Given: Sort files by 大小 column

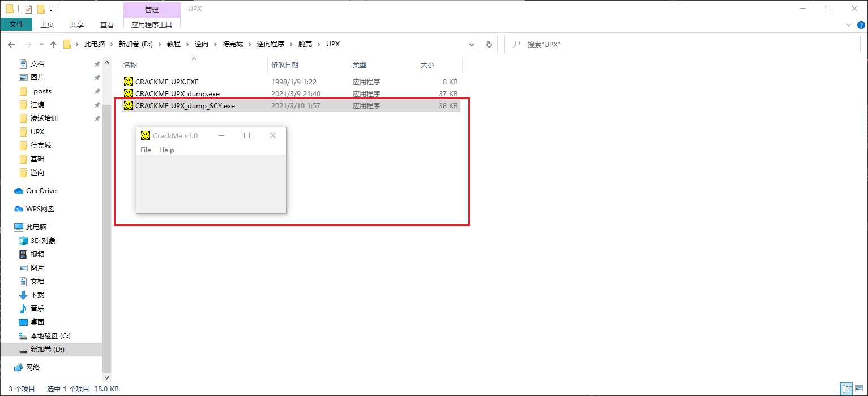Looking at the screenshot, I should pos(427,65).
